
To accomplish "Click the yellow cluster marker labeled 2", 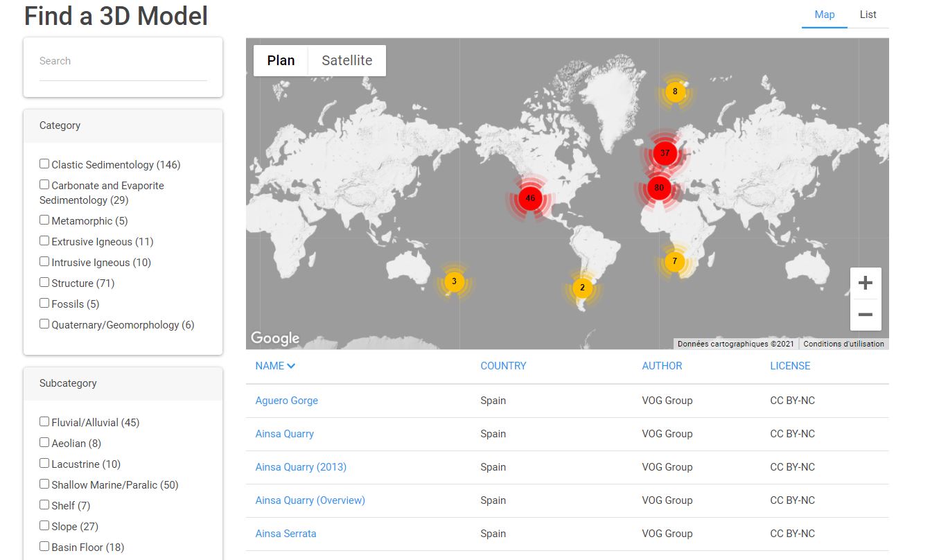I will click(x=582, y=288).
